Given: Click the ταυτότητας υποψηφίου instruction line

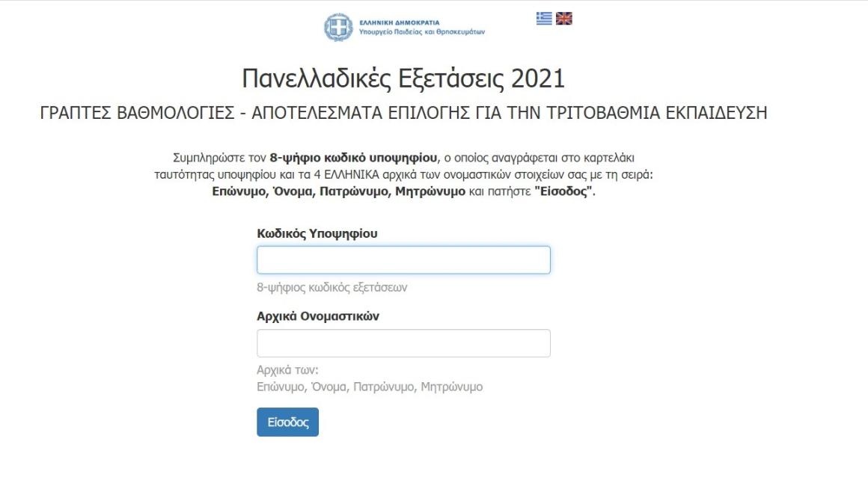Looking at the screenshot, I should tap(403, 175).
